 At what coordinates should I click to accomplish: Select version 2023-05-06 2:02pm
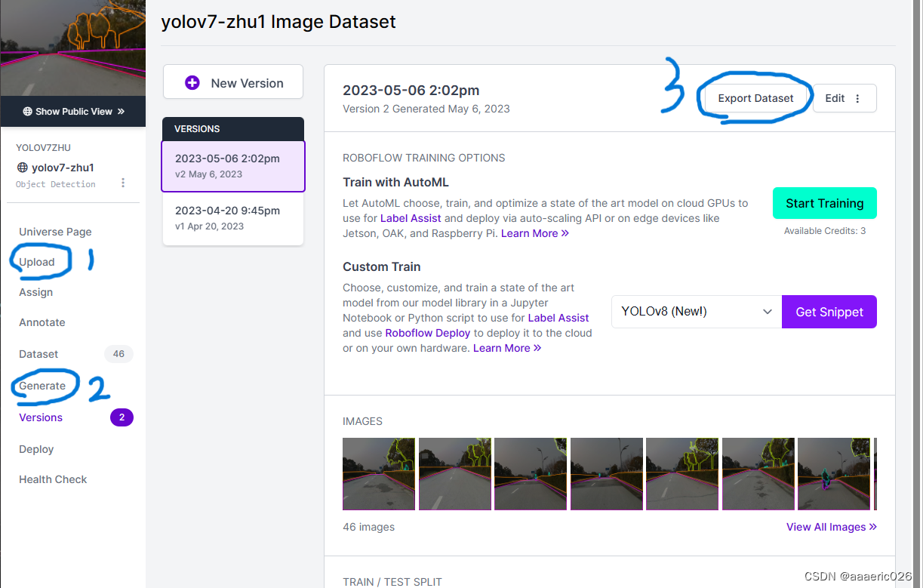tap(233, 166)
